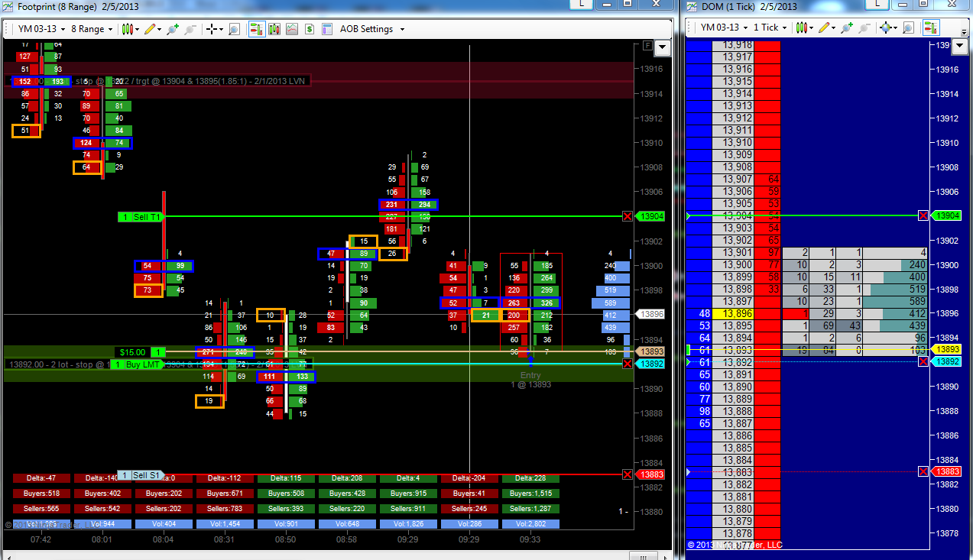This screenshot has width=973, height=560.
Task: Click the F button above Footprint price axis
Action: (x=647, y=46)
